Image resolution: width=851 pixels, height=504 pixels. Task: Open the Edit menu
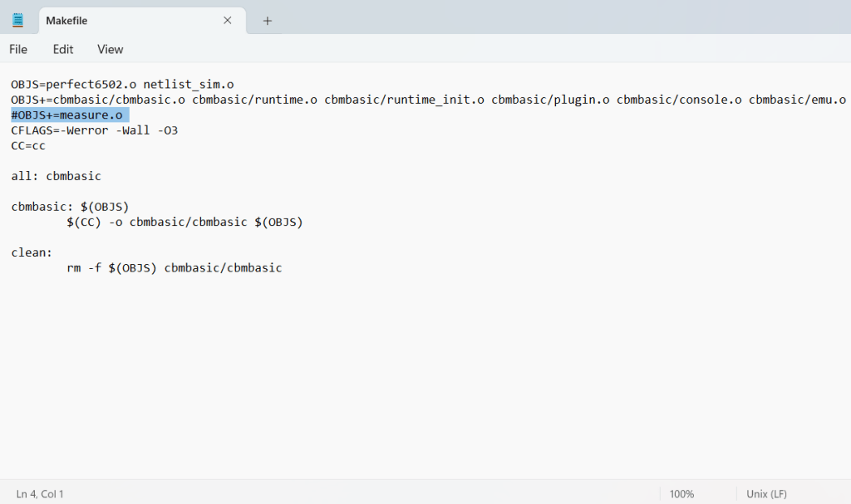coord(63,49)
